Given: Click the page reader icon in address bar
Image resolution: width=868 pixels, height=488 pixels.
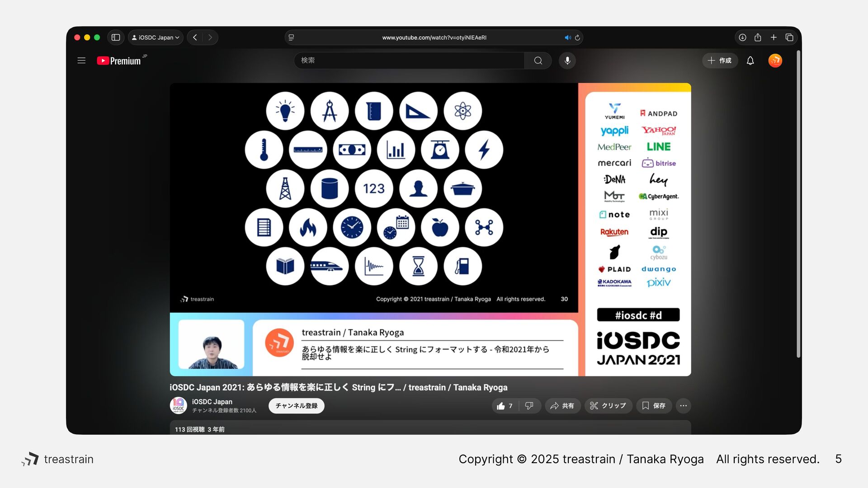Looking at the screenshot, I should point(291,38).
